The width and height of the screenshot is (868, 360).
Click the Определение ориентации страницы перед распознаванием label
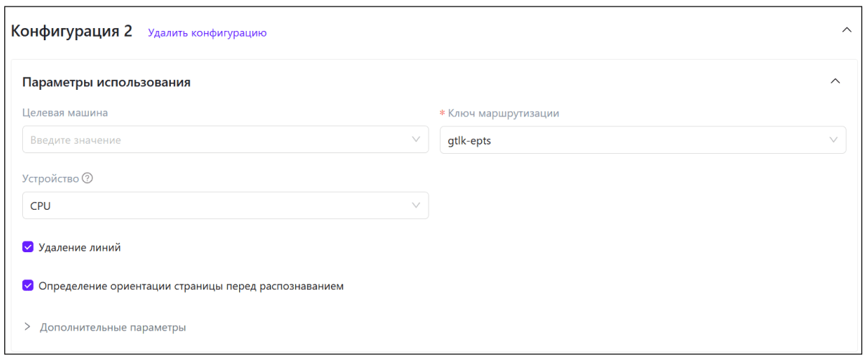point(191,286)
